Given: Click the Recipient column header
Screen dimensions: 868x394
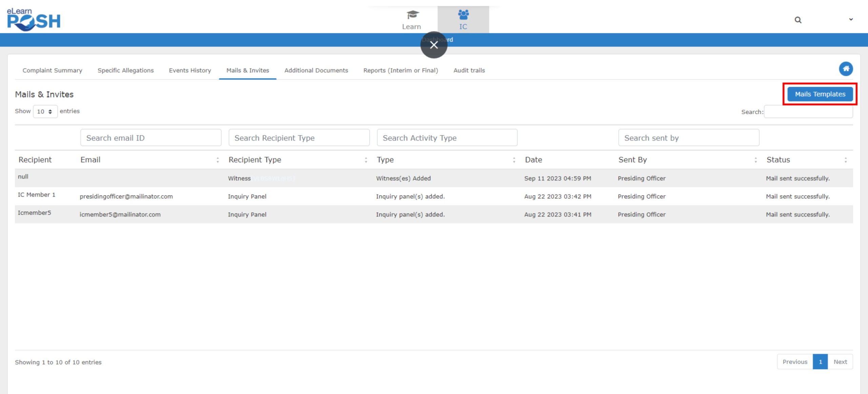Looking at the screenshot, I should [35, 160].
